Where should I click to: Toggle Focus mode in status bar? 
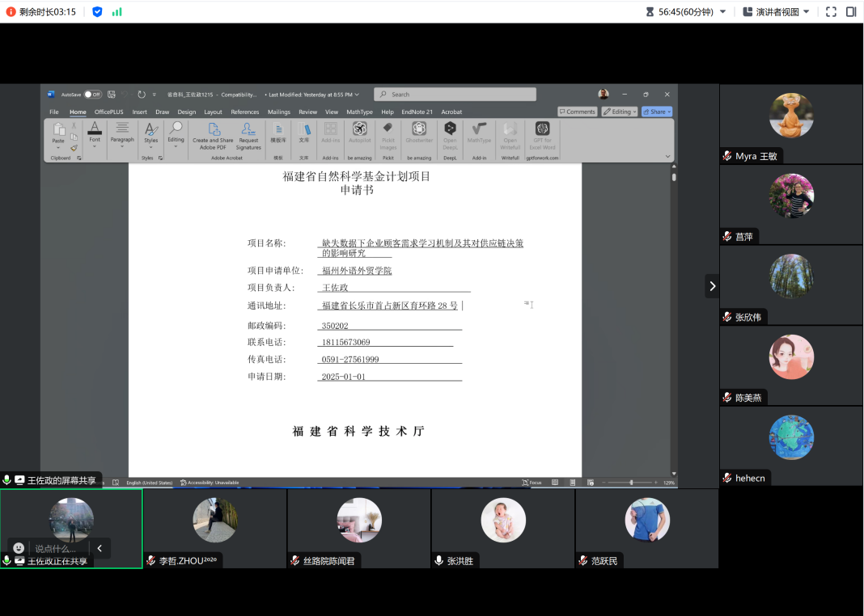[x=531, y=483]
